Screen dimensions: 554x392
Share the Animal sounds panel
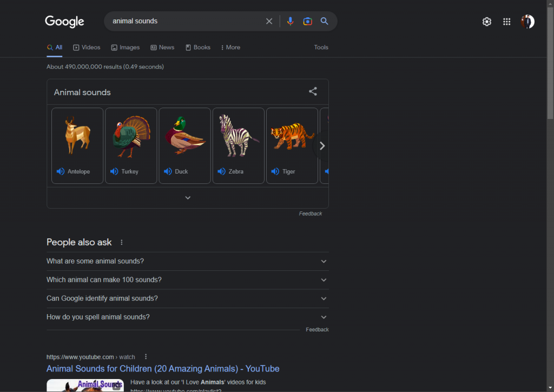pos(313,91)
